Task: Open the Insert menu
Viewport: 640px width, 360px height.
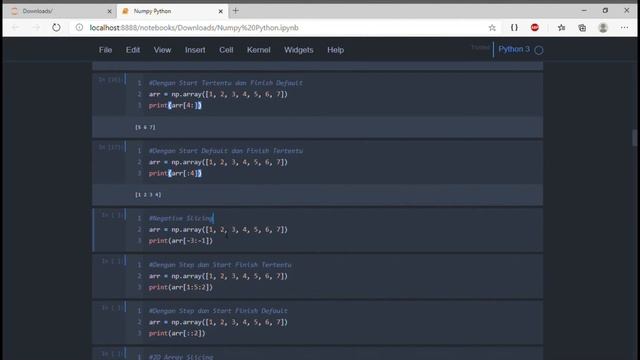Action: tap(195, 50)
